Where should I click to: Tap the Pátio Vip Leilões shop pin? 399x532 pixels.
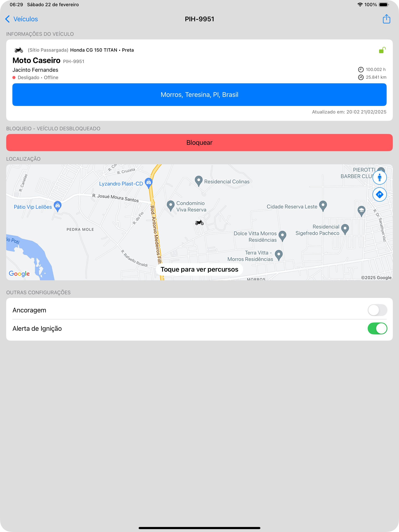pyautogui.click(x=57, y=206)
